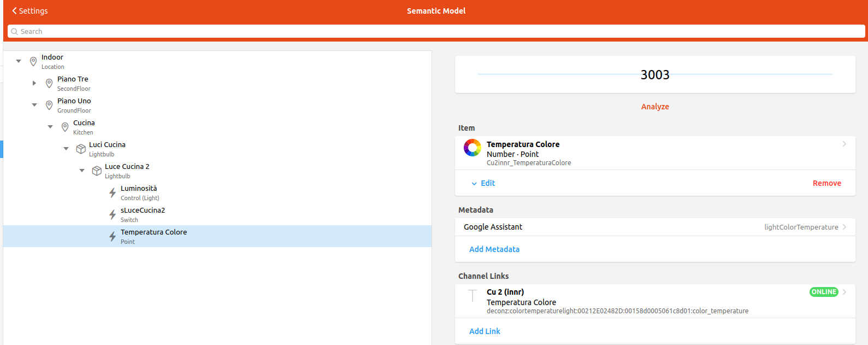Click the lightning bolt icon beside Luminosità
This screenshot has height=345, width=868.
tap(113, 192)
